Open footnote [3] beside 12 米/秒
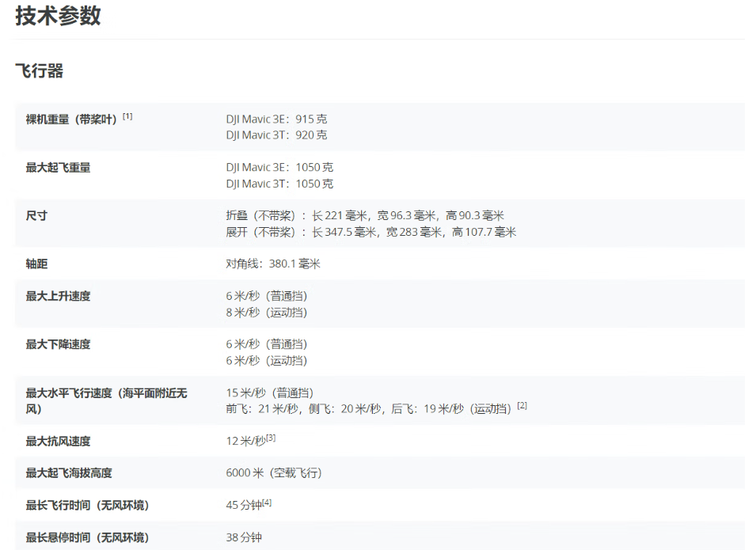The width and height of the screenshot is (756, 550). click(x=271, y=438)
